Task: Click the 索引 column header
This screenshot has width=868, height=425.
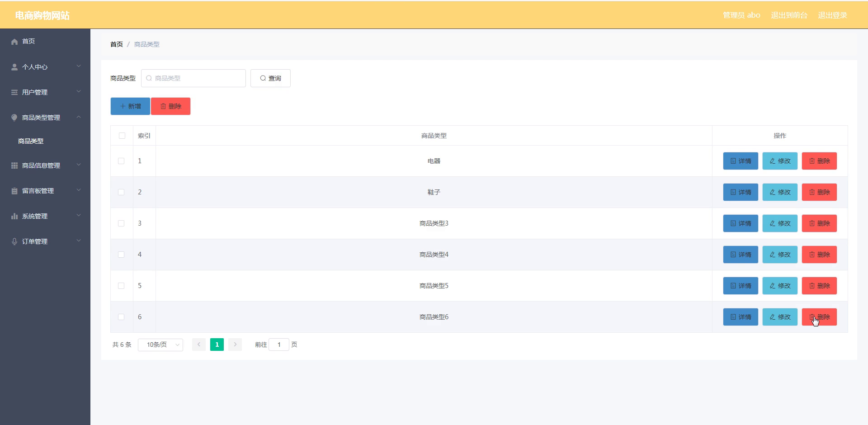Action: pyautogui.click(x=144, y=136)
